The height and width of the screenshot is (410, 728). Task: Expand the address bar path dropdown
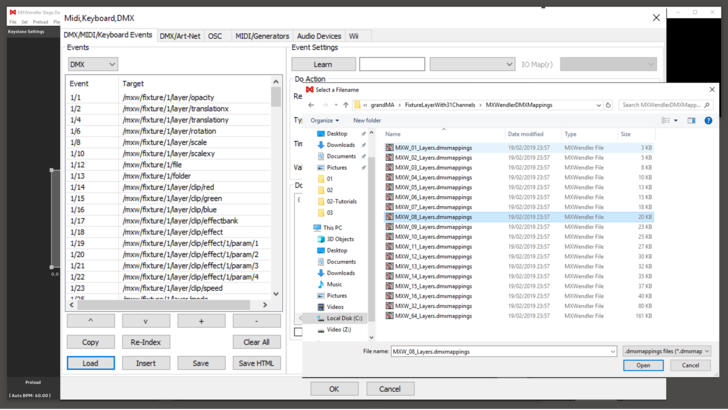(598, 105)
